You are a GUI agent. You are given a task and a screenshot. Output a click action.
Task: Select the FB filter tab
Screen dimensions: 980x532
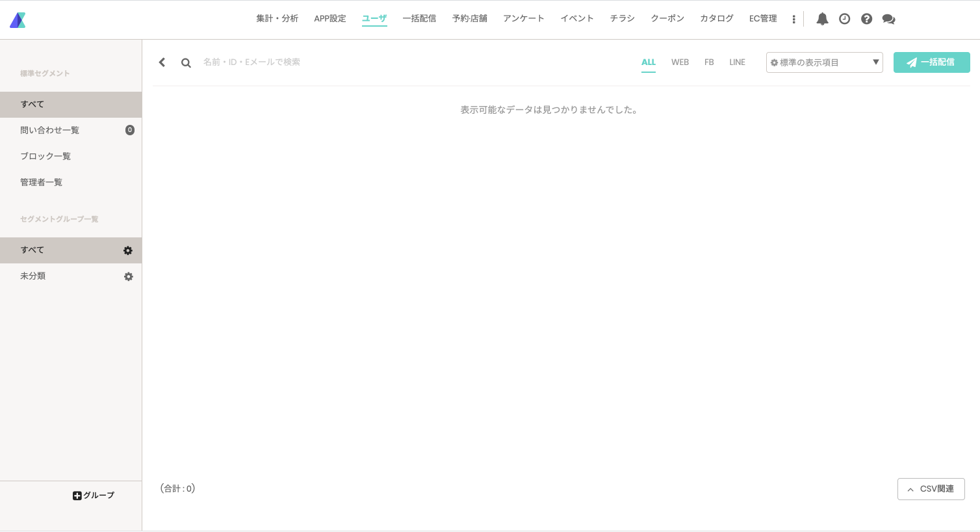(x=709, y=62)
